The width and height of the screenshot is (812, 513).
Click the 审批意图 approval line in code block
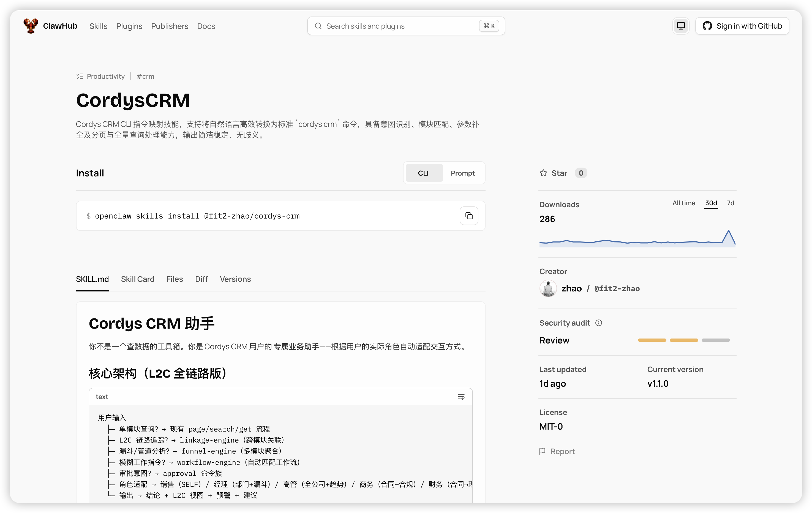[171, 473]
